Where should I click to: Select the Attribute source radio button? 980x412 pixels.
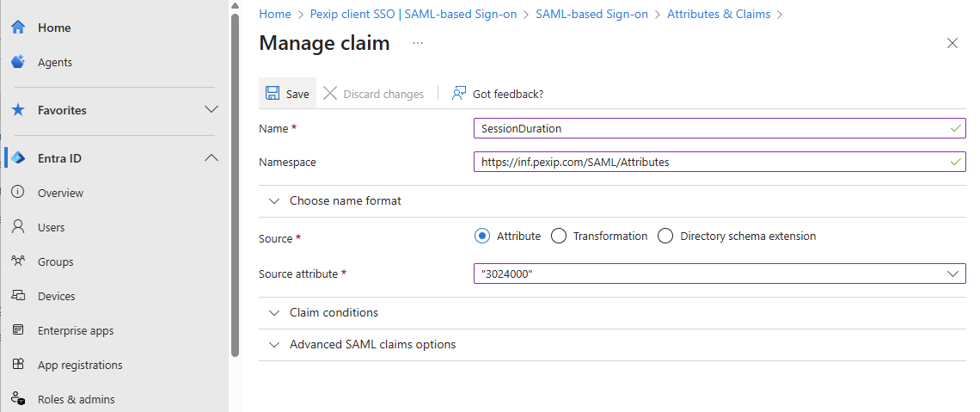click(x=482, y=236)
